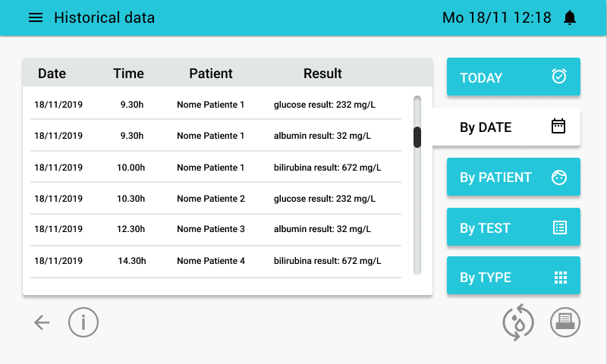
Task: Switch to the By DATE filter tab
Action: tap(506, 127)
